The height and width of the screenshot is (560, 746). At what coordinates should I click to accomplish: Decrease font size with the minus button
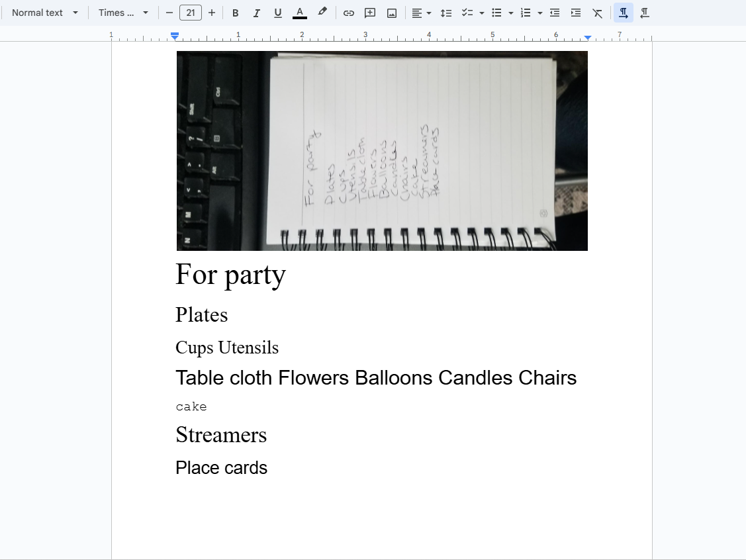tap(169, 13)
